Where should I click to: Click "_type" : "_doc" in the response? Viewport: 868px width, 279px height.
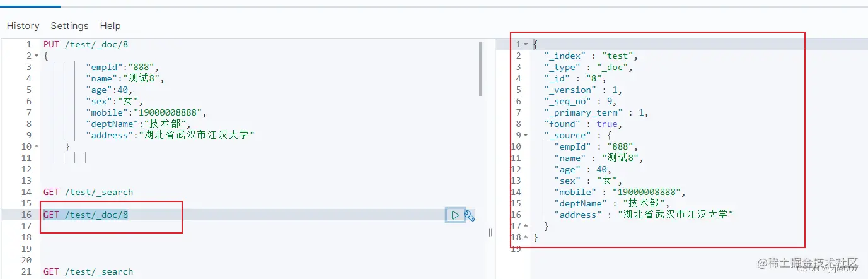[588, 68]
